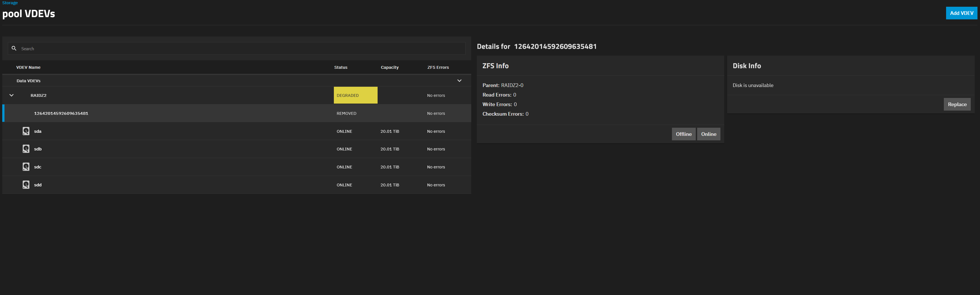Go back to Storage breadcrumb
This screenshot has width=980, height=295.
(x=10, y=3)
